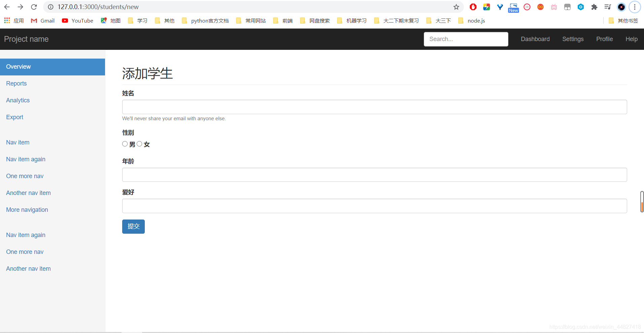Screen dimensions: 644x333
Task: Expand the node.js bookmark folder
Action: (x=472, y=21)
